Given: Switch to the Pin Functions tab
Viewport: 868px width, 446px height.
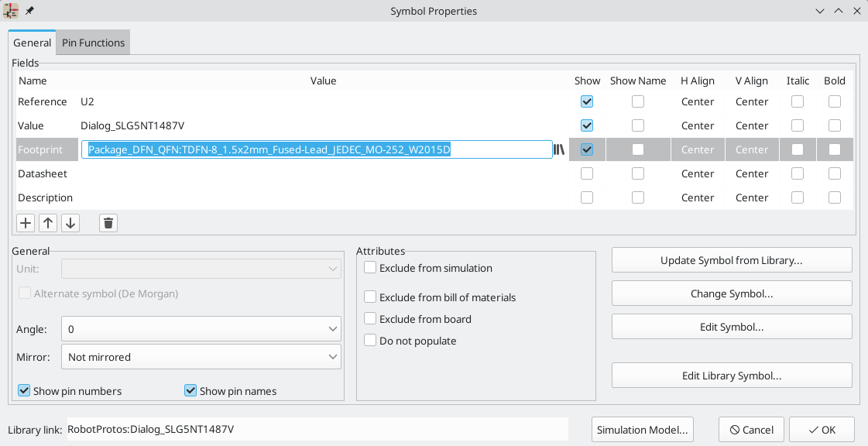Looking at the screenshot, I should tap(92, 43).
